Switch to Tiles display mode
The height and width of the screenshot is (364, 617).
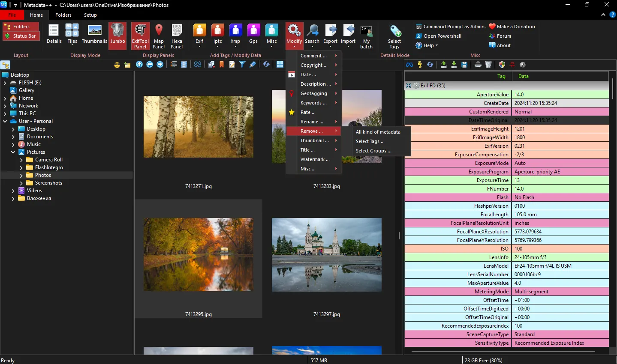pos(72,34)
